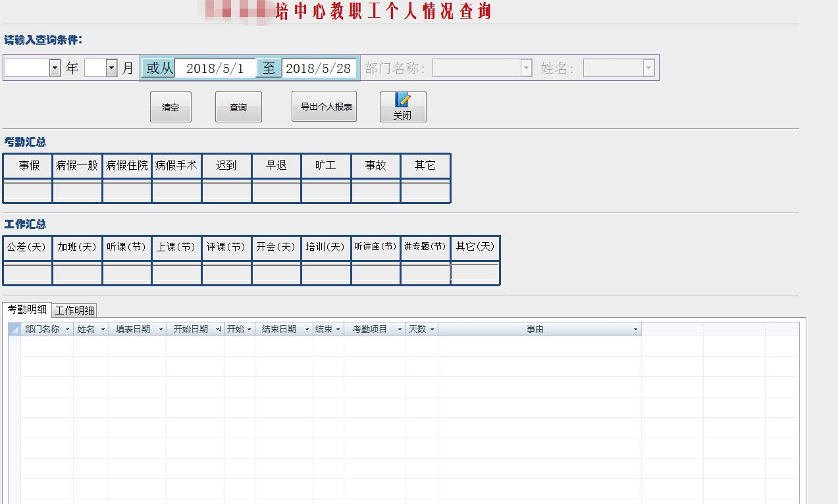Click the select-all corner of the grid
Screen dimensions: 838x504
pos(14,330)
